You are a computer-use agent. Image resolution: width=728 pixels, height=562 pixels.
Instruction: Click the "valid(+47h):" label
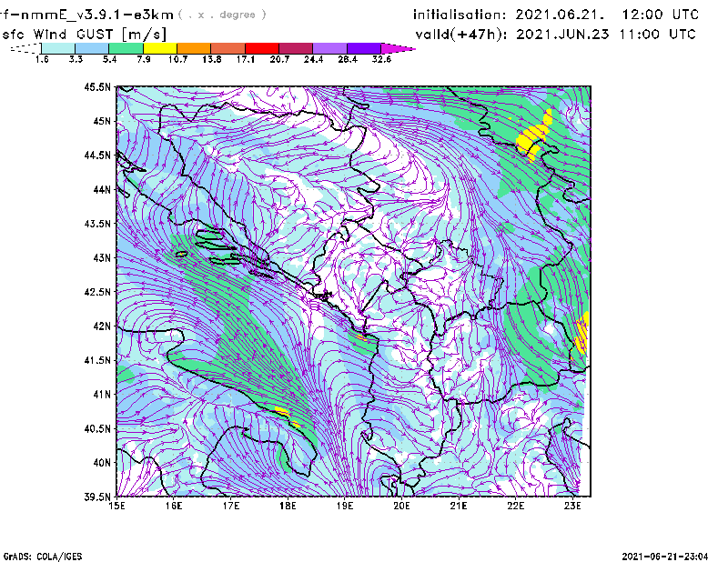[461, 35]
